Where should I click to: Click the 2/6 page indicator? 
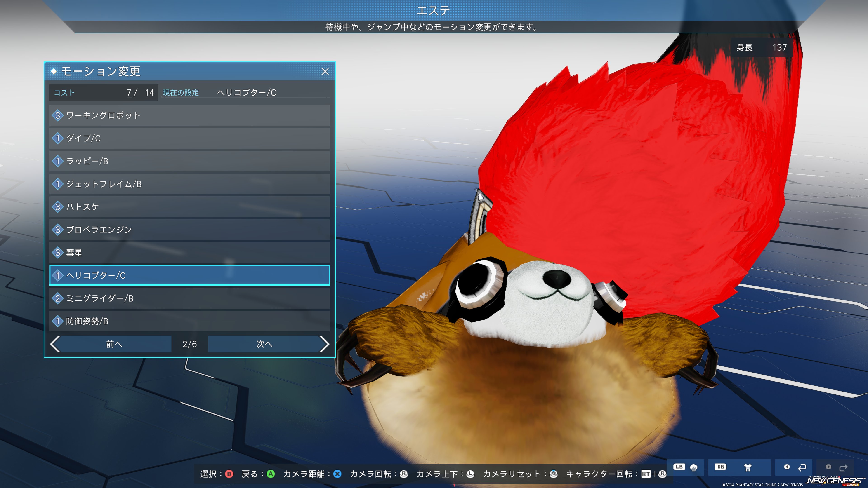click(x=190, y=344)
